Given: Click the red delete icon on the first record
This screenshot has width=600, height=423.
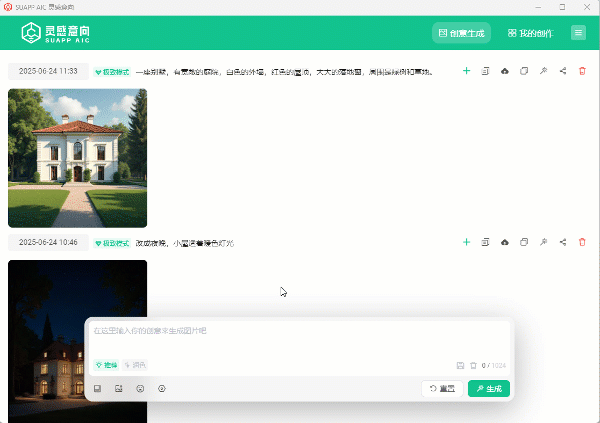Looking at the screenshot, I should click(582, 71).
